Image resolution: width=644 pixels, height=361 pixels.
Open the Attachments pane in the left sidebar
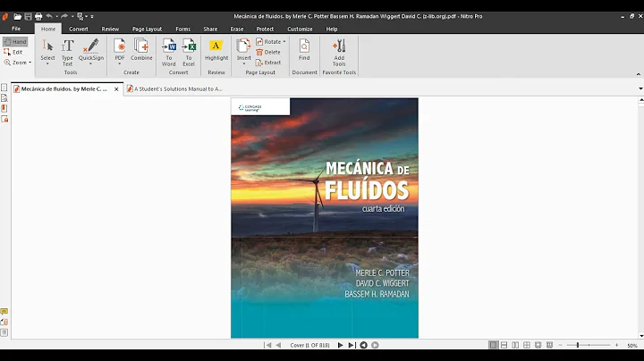[x=4, y=322]
